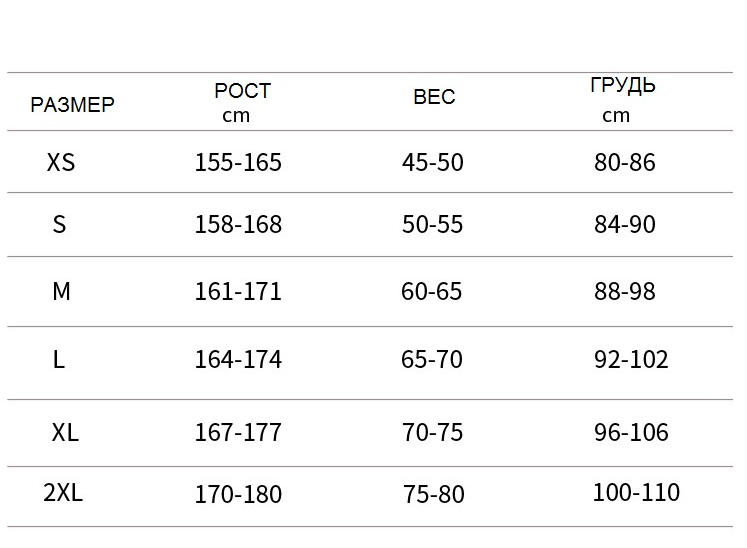The width and height of the screenshot is (747, 548).
Task: Select the S size row label
Action: click(59, 224)
